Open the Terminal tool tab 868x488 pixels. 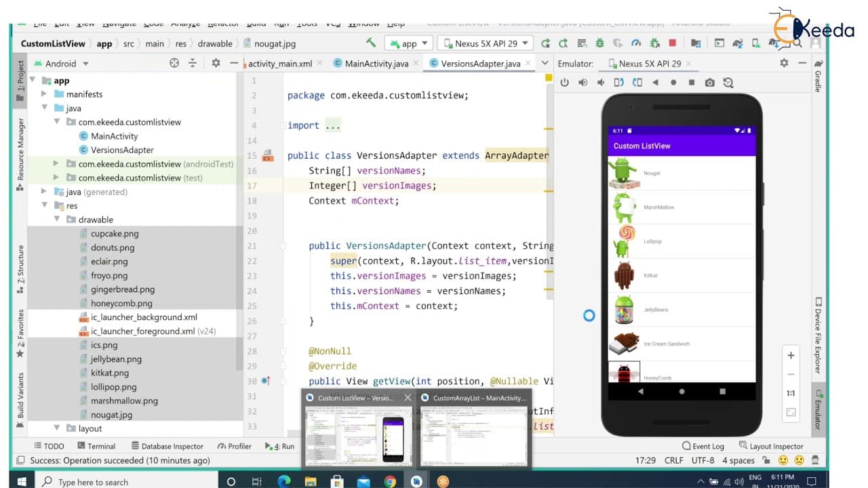96,446
